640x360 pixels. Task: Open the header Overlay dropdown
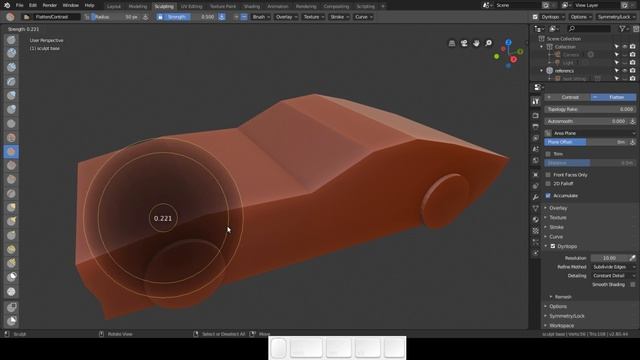coord(286,17)
